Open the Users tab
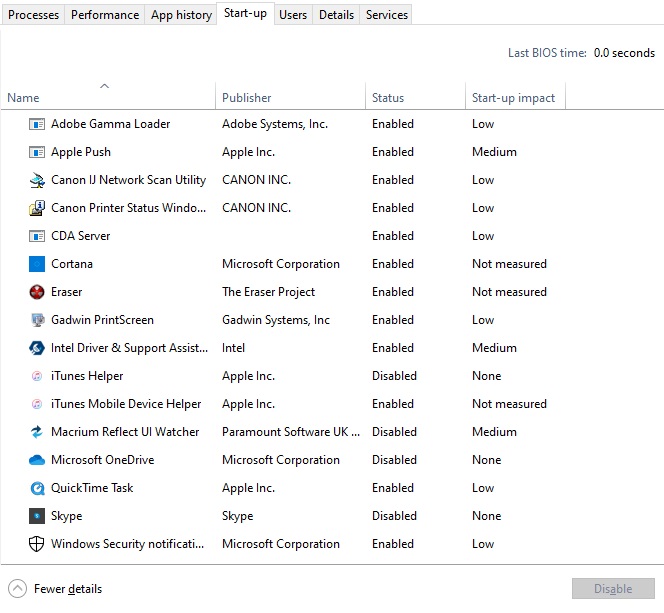This screenshot has width=664, height=613. (x=293, y=15)
